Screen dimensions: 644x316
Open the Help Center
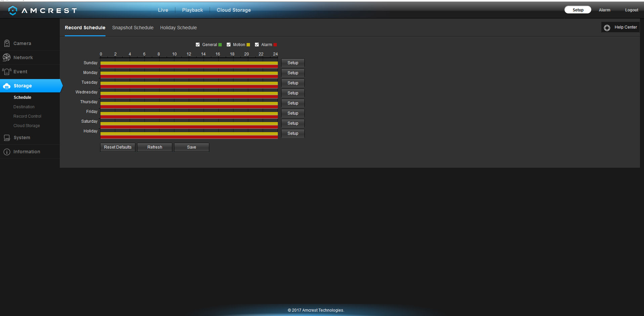click(x=621, y=27)
